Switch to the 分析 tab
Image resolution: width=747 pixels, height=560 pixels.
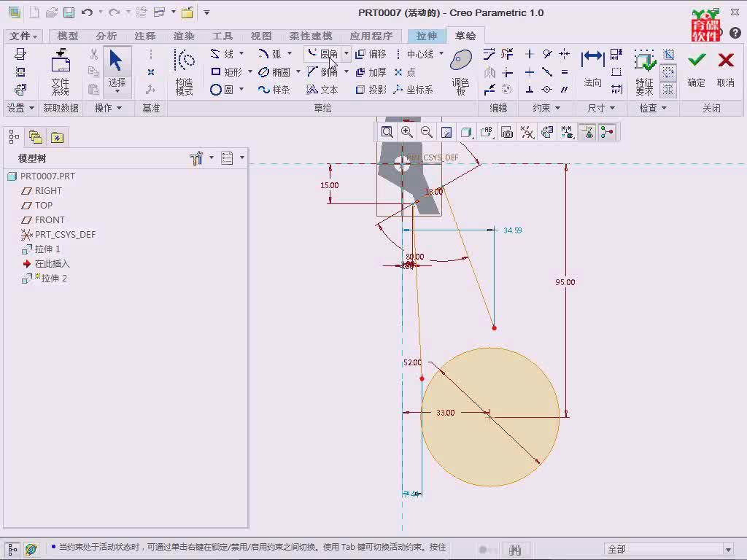[107, 36]
